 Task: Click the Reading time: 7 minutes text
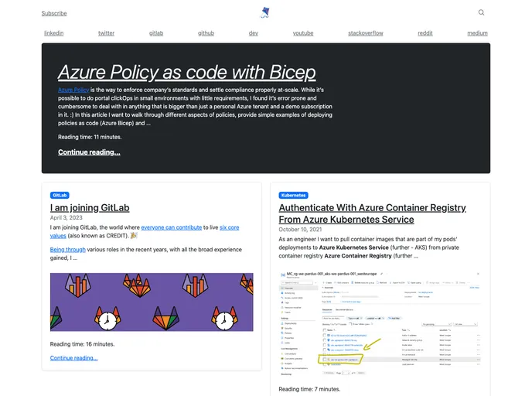point(309,389)
